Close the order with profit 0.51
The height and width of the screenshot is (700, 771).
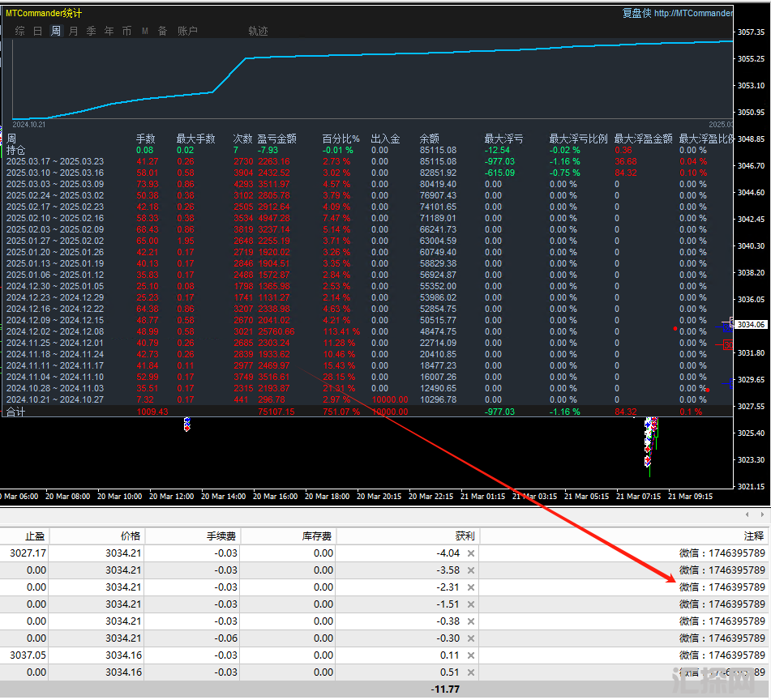[470, 672]
